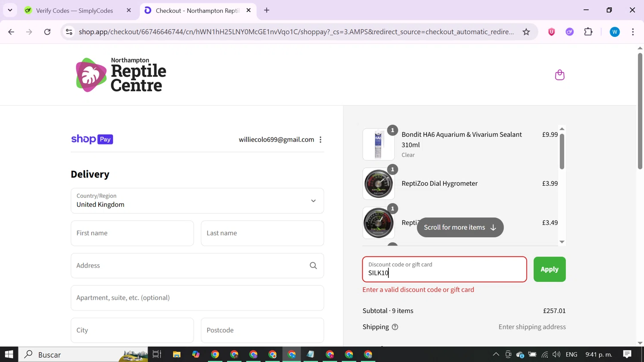This screenshot has height=362, width=644.
Task: Open the browser Extensions puzzle icon
Action: tap(588, 32)
